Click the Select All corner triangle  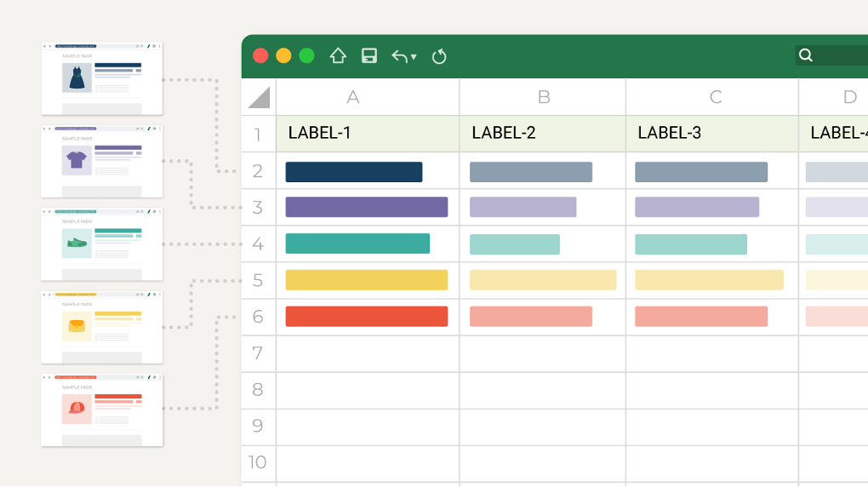259,97
